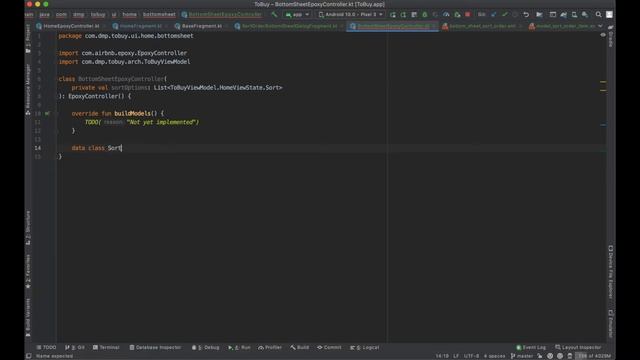This screenshot has height=360, width=640.
Task: Click the BottomSheetEpoxyController breadcrumb
Action: [x=221, y=15]
